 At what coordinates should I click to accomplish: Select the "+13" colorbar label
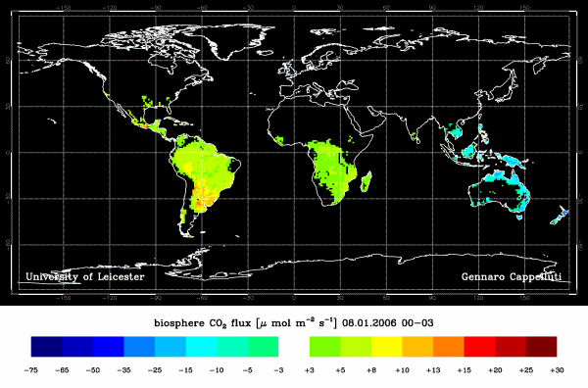[433, 370]
